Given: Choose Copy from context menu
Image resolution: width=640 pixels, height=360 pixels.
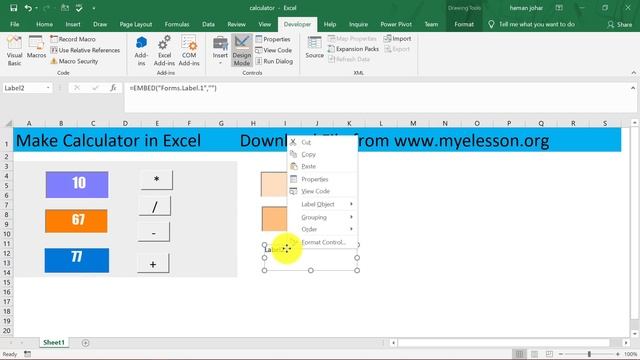Looking at the screenshot, I should pyautogui.click(x=322, y=154).
